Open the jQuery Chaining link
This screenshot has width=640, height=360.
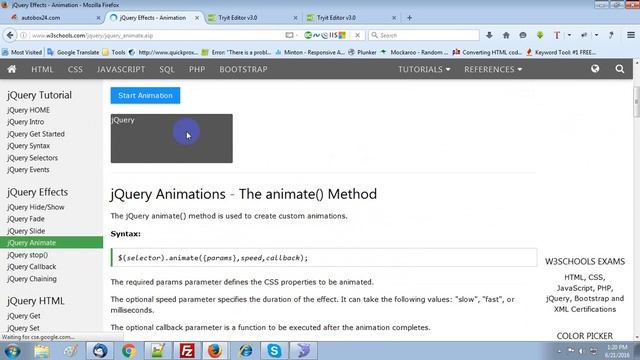(32, 279)
